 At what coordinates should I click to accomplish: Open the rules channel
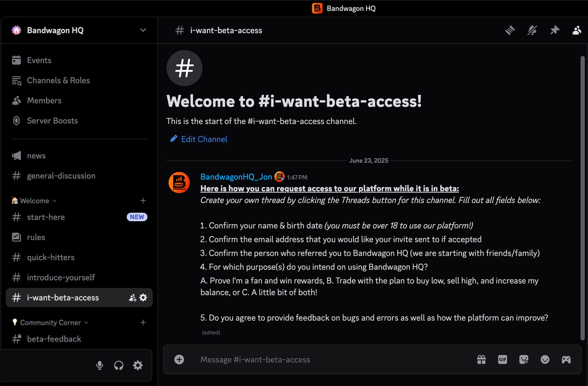[x=79, y=237]
